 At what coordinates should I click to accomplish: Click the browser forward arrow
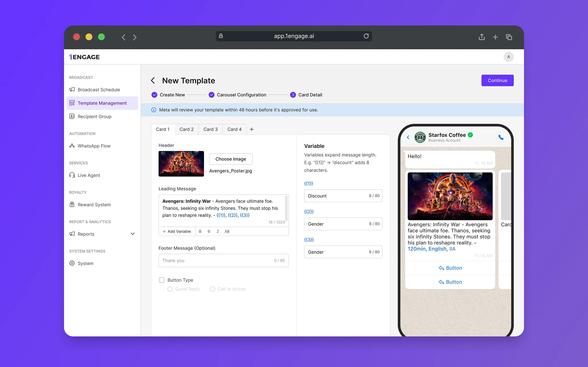135,37
